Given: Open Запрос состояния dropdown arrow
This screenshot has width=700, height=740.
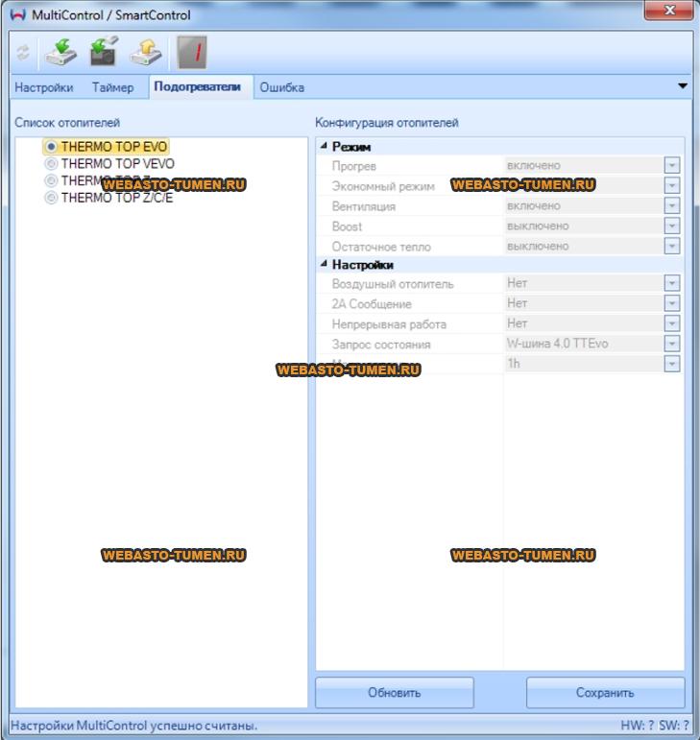Looking at the screenshot, I should pos(672,344).
